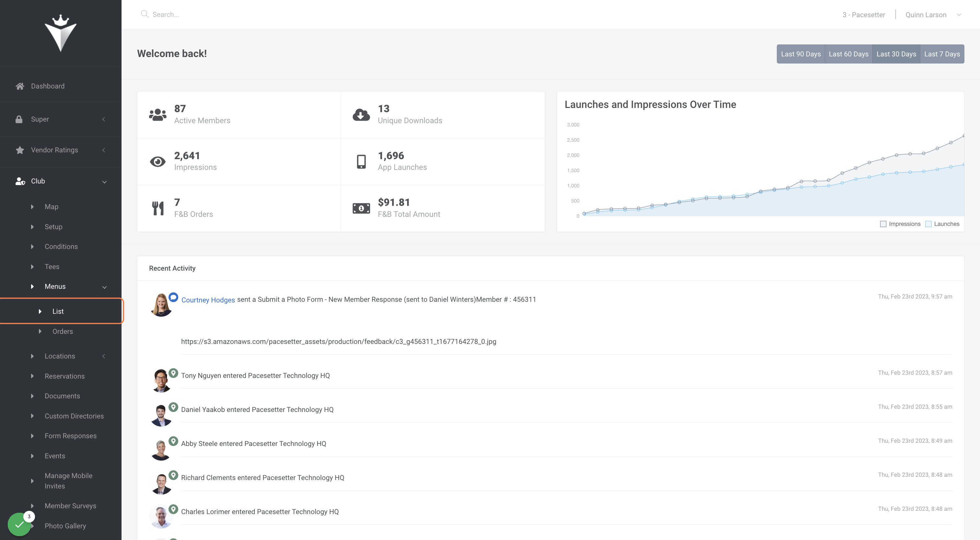Click the Dashboard home icon
Image resolution: width=980 pixels, height=540 pixels.
(20, 86)
